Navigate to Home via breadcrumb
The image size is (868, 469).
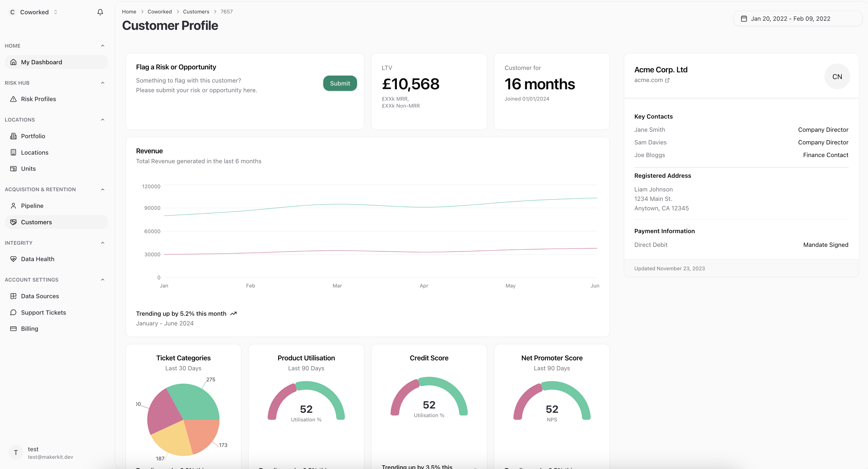pos(129,12)
